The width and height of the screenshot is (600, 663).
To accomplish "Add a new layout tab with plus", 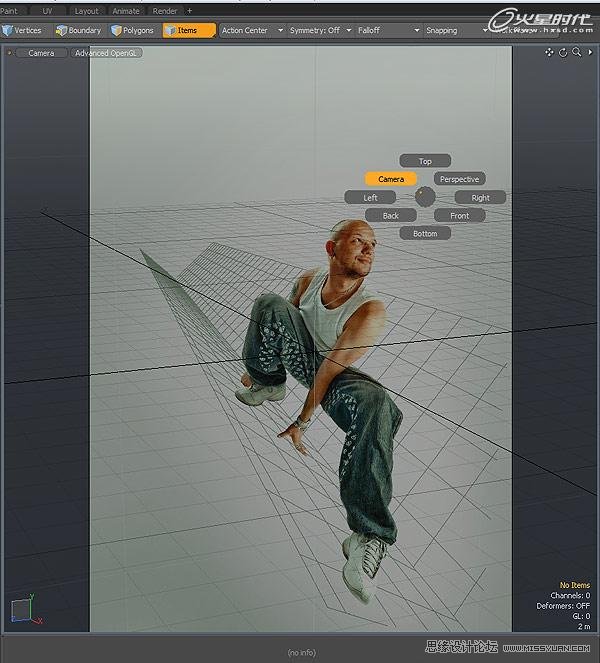I will pyautogui.click(x=189, y=11).
